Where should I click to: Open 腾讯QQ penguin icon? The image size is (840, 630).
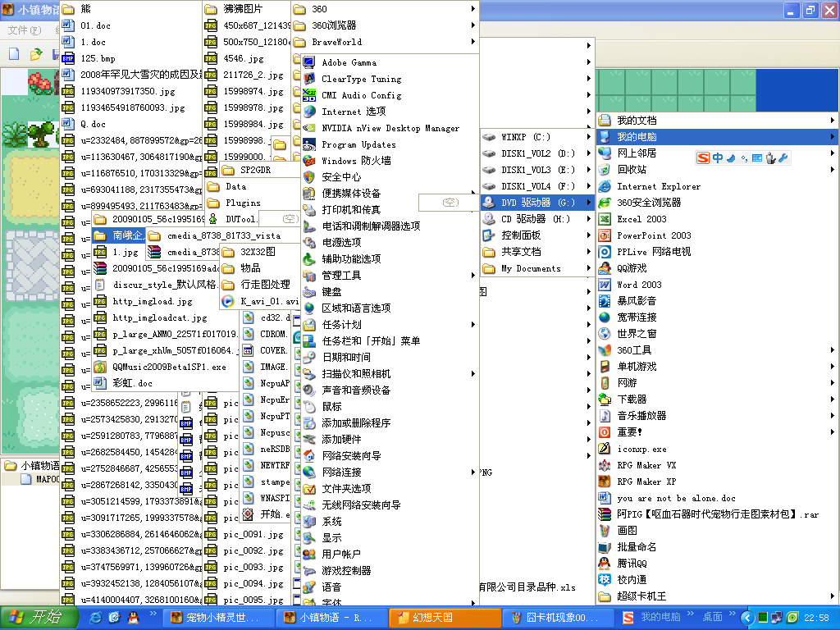tap(605, 564)
